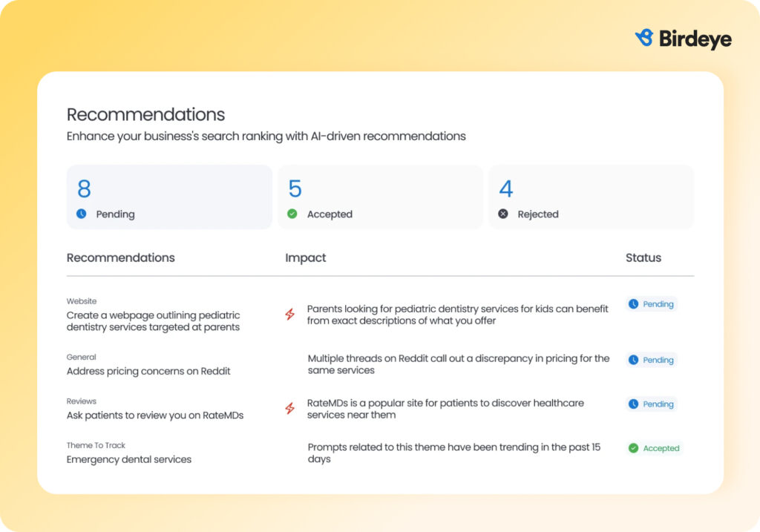This screenshot has width=760, height=532.
Task: Select the Emergency dental services theme row
Action: [x=128, y=459]
